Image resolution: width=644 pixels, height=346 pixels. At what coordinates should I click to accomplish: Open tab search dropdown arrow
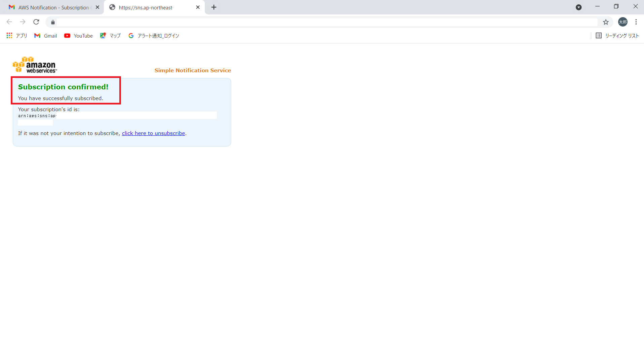579,7
